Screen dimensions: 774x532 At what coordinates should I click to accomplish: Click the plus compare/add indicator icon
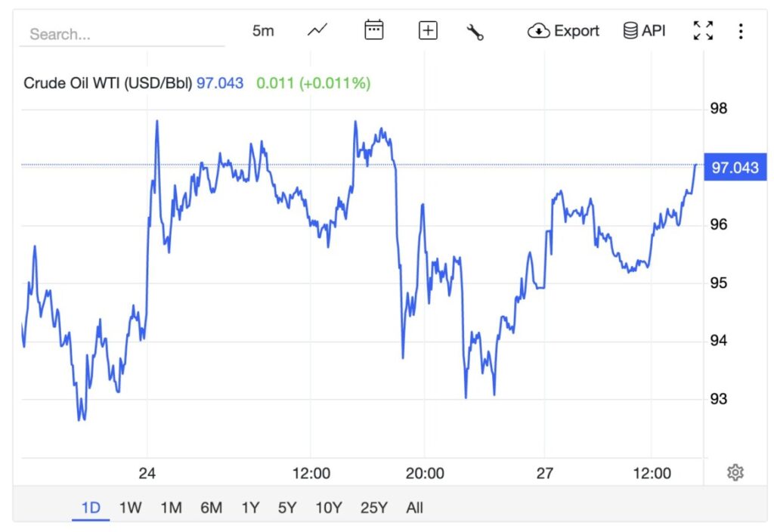pos(428,31)
